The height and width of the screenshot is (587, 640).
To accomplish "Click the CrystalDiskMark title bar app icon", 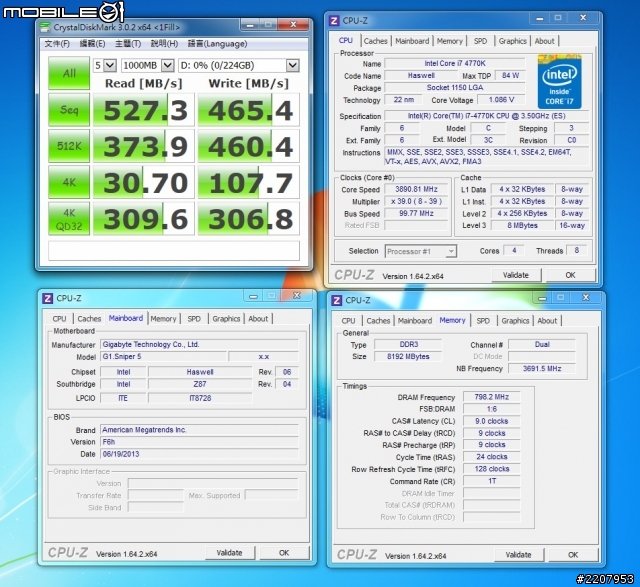I will [44, 27].
